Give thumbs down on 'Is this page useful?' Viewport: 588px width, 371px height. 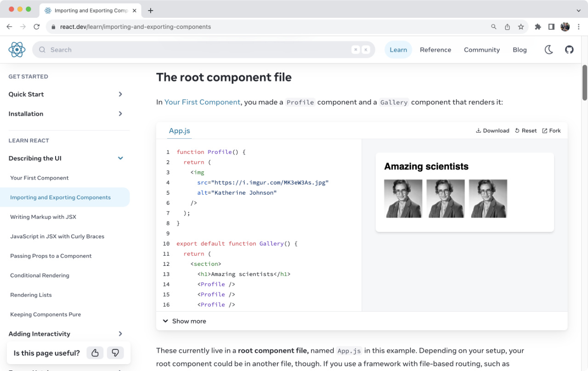[x=115, y=353]
